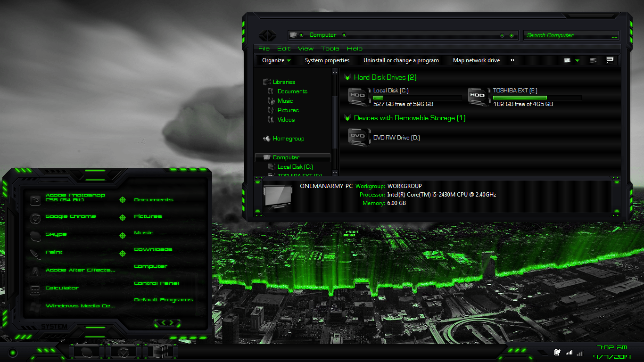Click the network status icon in system tray

pos(569,352)
